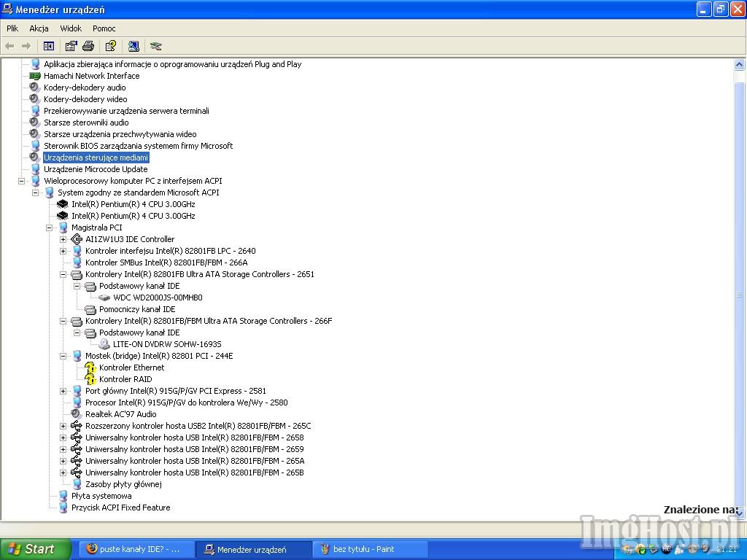Image resolution: width=747 pixels, height=560 pixels.
Task: Click the Start button
Action: pos(35,549)
